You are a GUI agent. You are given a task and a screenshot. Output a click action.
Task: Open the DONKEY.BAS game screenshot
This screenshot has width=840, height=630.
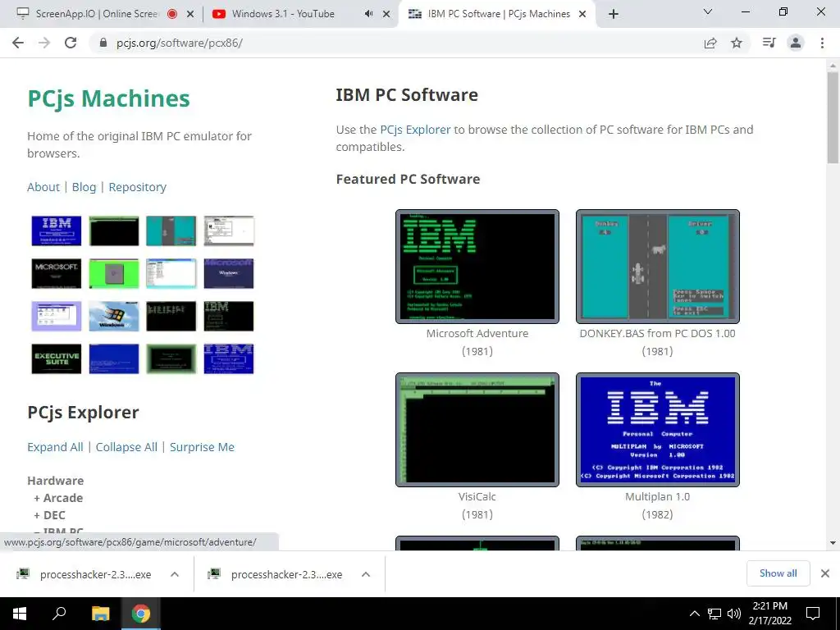(x=657, y=267)
